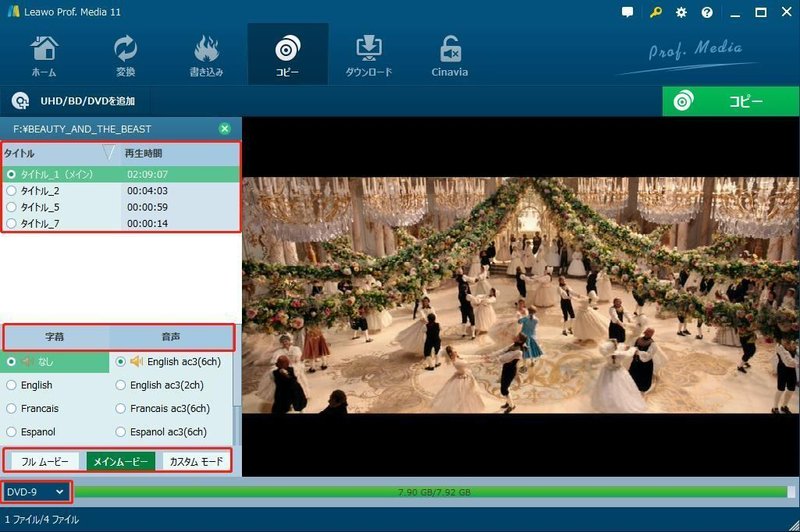Go to the ホーム home module
Image resolution: width=800 pixels, height=532 pixels.
click(44, 56)
